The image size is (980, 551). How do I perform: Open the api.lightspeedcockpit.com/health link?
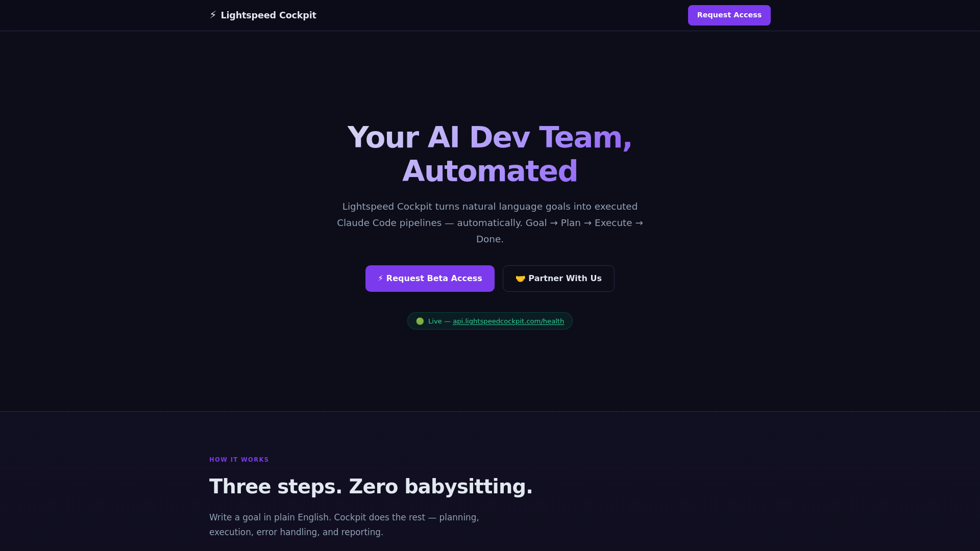pos(508,321)
